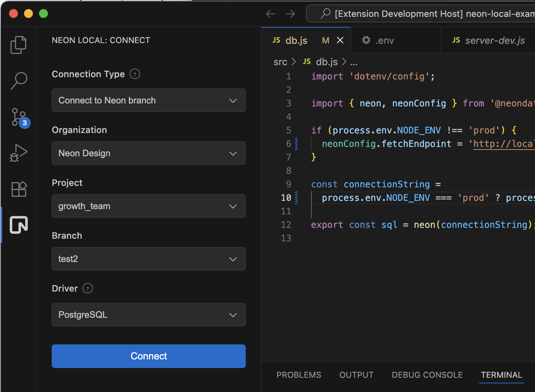Open the Branch dropdown showing test2
This screenshot has width=535, height=392.
point(149,259)
